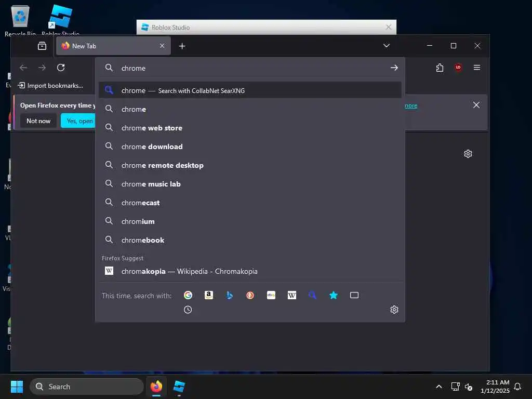Reload the current page
The width and height of the screenshot is (532, 399).
point(61,68)
